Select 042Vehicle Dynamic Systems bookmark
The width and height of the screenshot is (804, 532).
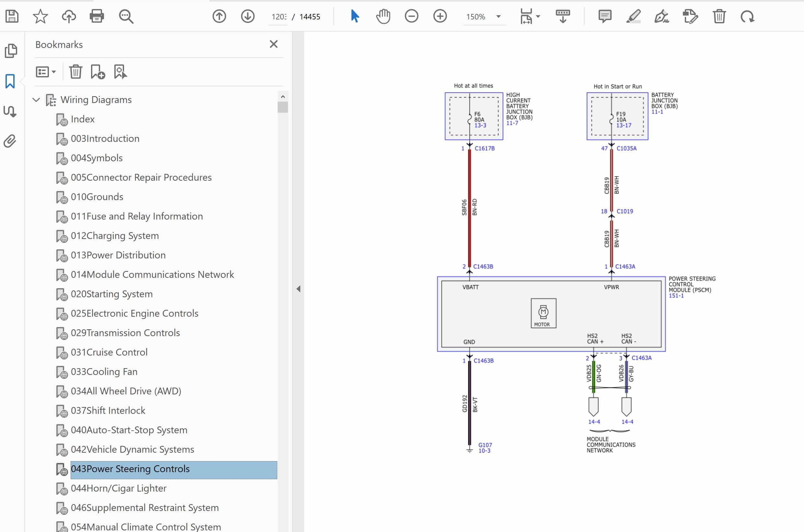pos(132,449)
